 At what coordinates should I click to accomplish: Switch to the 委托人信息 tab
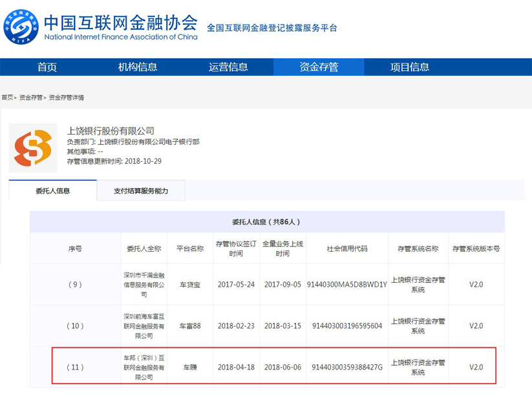(52, 190)
